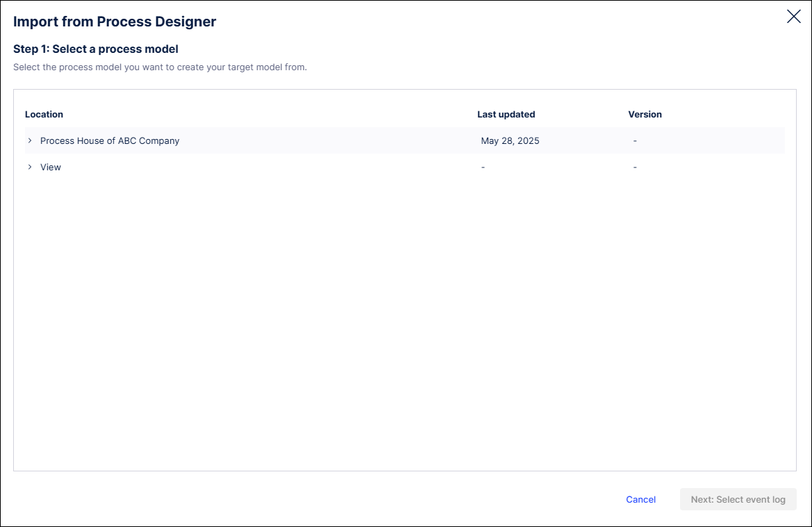Viewport: 812px width, 527px height.
Task: Expand the View row chevron
Action: pos(30,167)
